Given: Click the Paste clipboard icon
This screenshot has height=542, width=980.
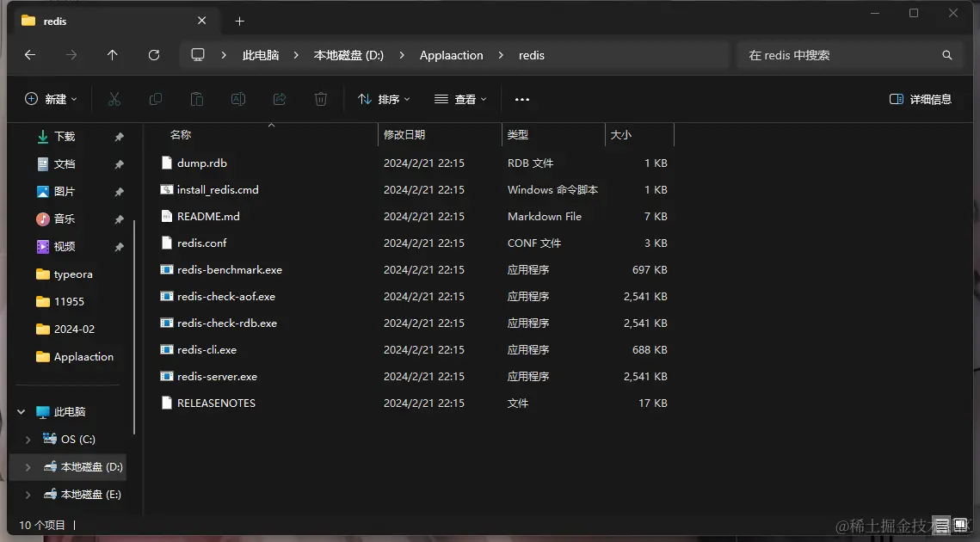Looking at the screenshot, I should pos(197,99).
